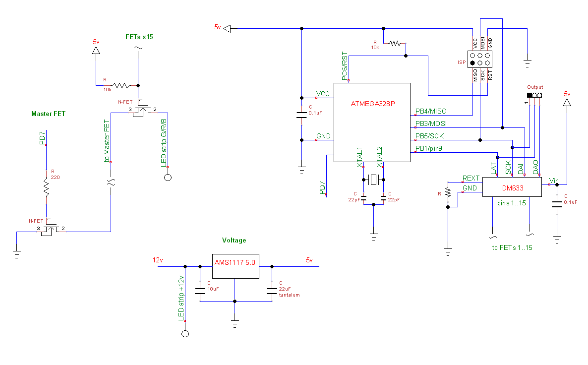
Task: Click the AMS1117 5.0 voltage regulator symbol
Action: click(x=235, y=263)
